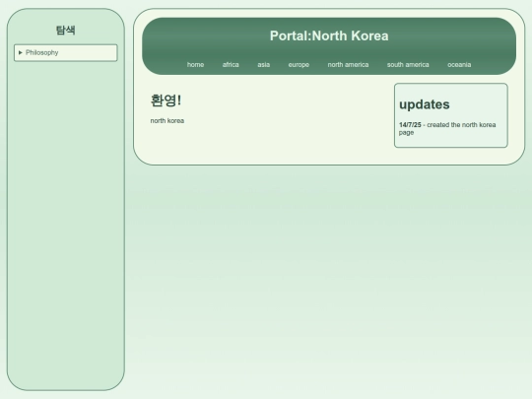
Task: Click the Philosophy label in the sidebar
Action: click(x=42, y=52)
